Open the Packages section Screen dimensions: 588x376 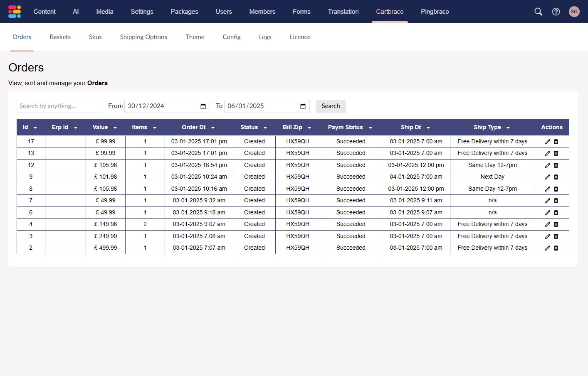pos(184,12)
